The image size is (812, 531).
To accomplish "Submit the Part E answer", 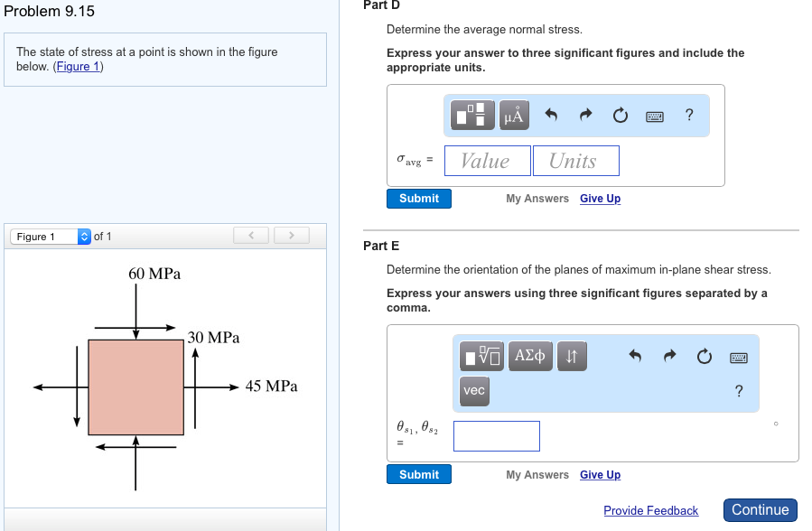I will click(418, 474).
